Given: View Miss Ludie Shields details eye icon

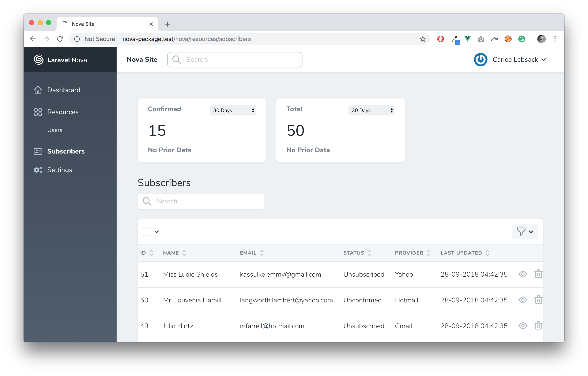Looking at the screenshot, I should 523,274.
